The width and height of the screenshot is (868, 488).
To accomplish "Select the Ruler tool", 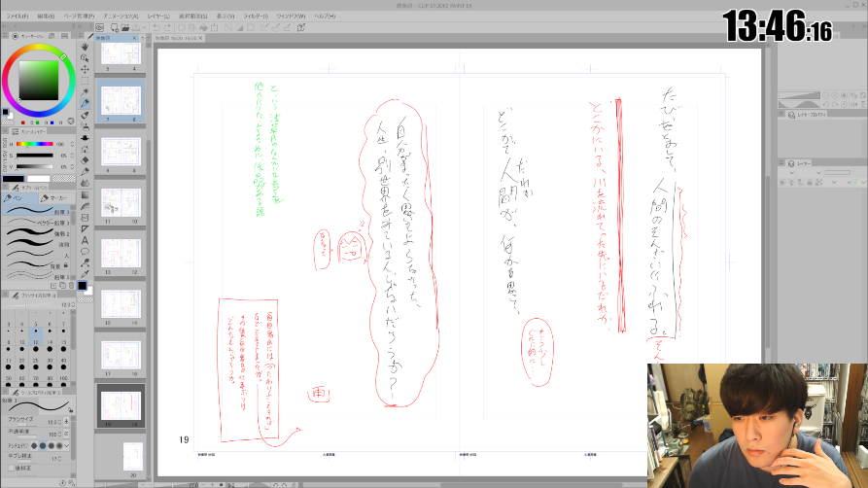I will (85, 228).
